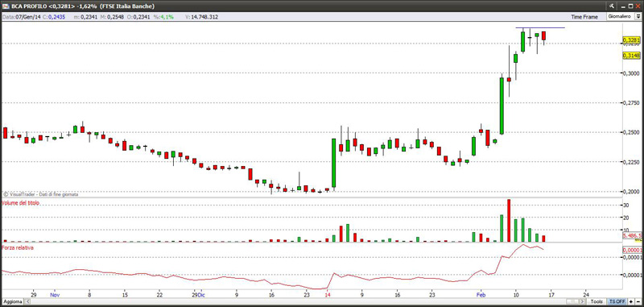The height and width of the screenshot is (307, 644).
Task: Toggle the TS OFF button
Action: coord(617,301)
